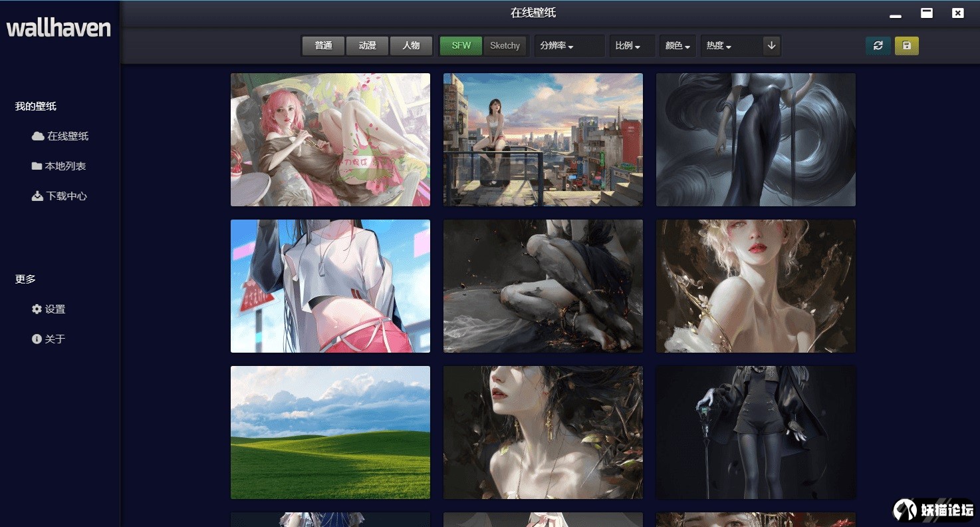Open 关于 page
The image size is (980, 527).
click(x=49, y=339)
